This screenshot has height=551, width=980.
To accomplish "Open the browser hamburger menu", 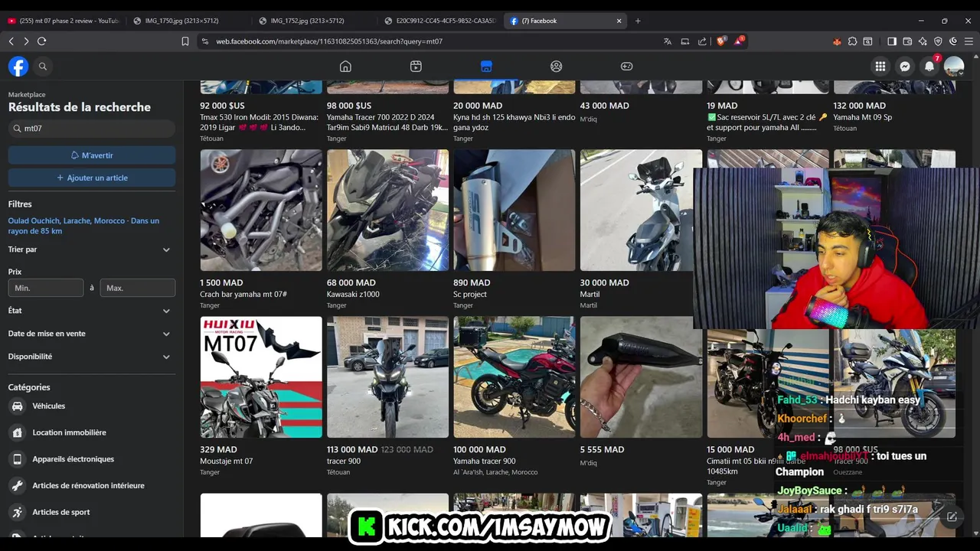I will (969, 41).
